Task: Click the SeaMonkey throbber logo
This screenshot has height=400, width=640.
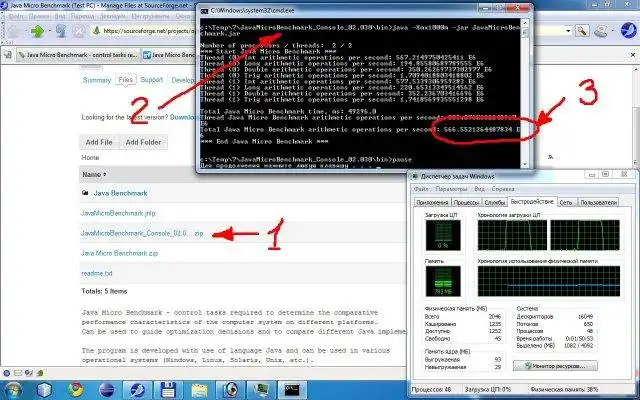Action: point(628,31)
